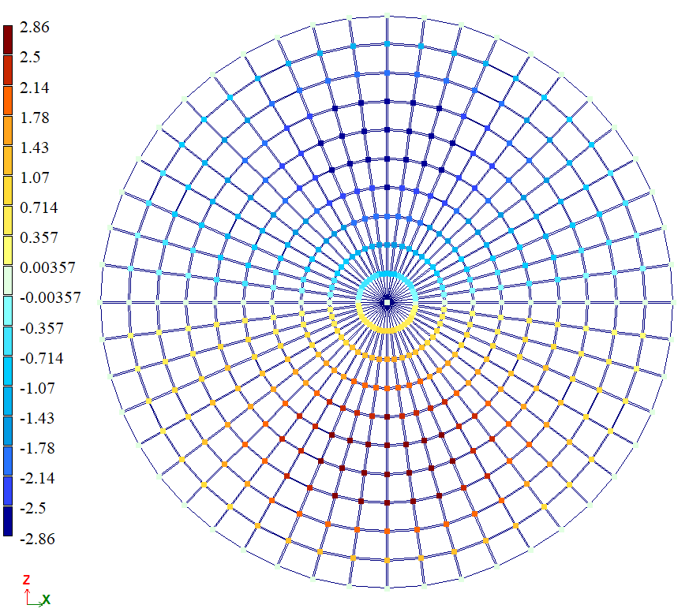Image resolution: width=689 pixels, height=616 pixels.
Task: Click the 2.86 maximum legend value
Action: tap(36, 27)
